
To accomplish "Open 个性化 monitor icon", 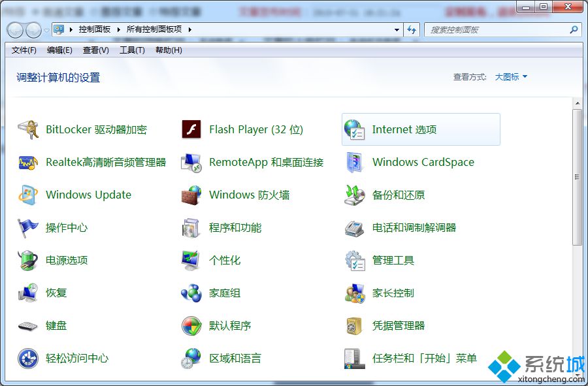I will pyautogui.click(x=191, y=261).
